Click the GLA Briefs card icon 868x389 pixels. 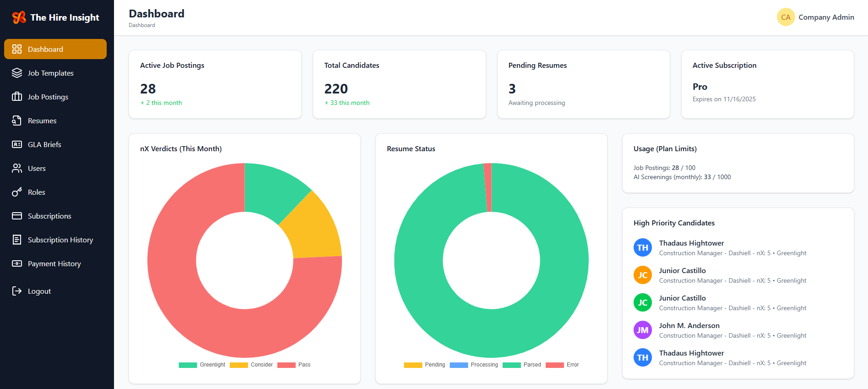pyautogui.click(x=17, y=145)
